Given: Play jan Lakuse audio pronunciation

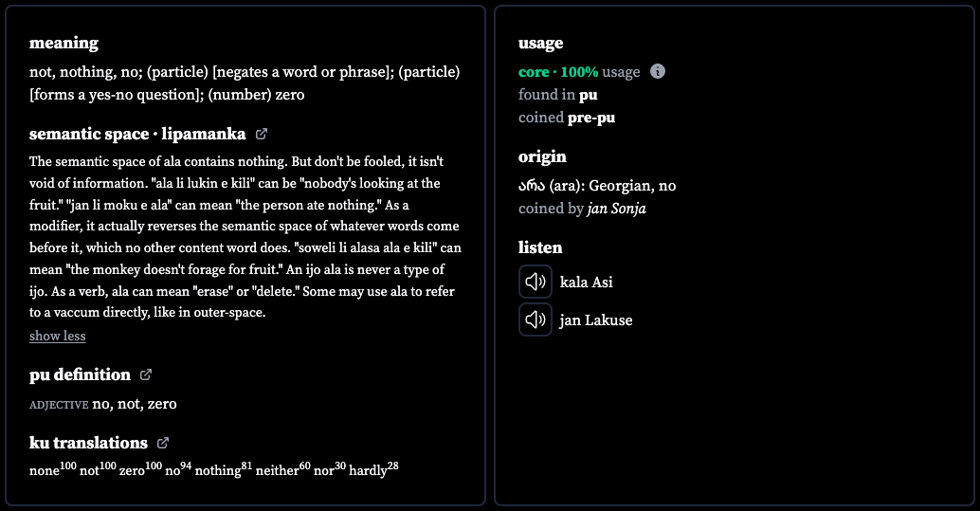Looking at the screenshot, I should 535,319.
